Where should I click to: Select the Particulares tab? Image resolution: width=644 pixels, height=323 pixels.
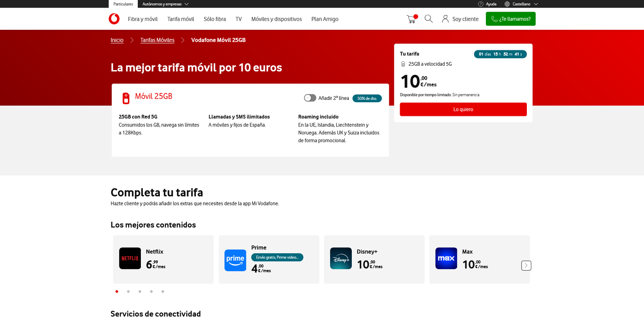[123, 4]
